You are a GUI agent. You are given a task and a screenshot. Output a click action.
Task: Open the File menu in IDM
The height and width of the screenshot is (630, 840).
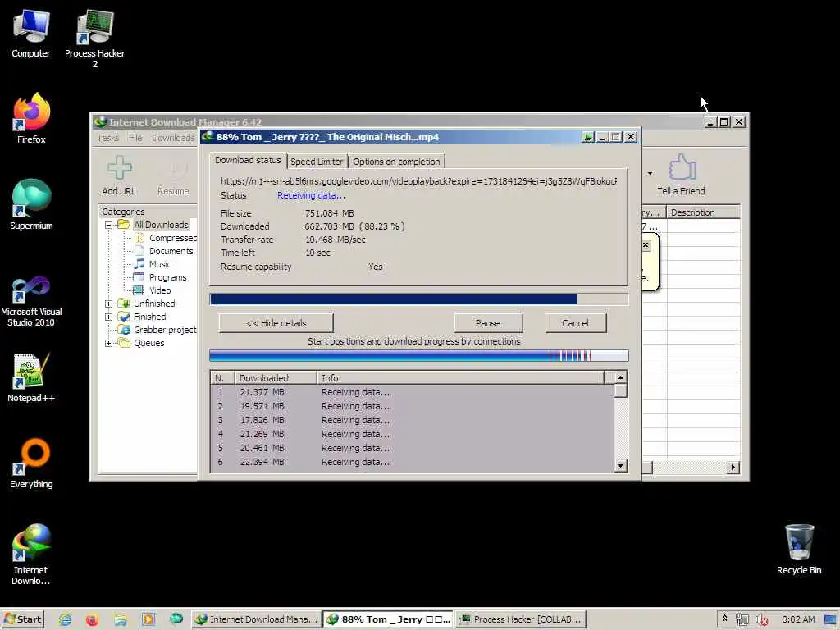135,138
